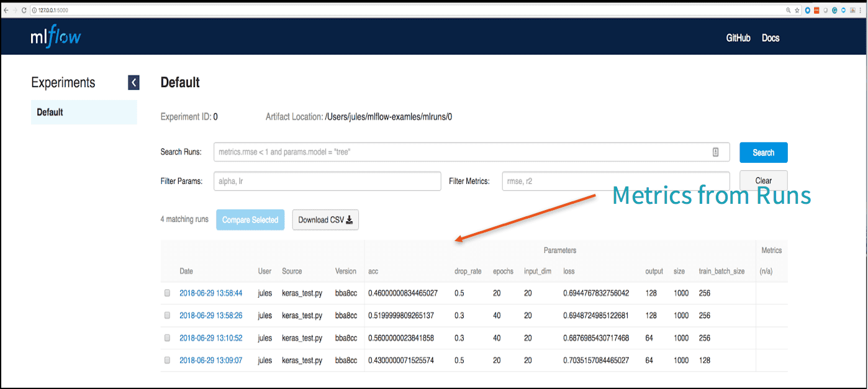Click the mlflow logo in header

coord(56,37)
